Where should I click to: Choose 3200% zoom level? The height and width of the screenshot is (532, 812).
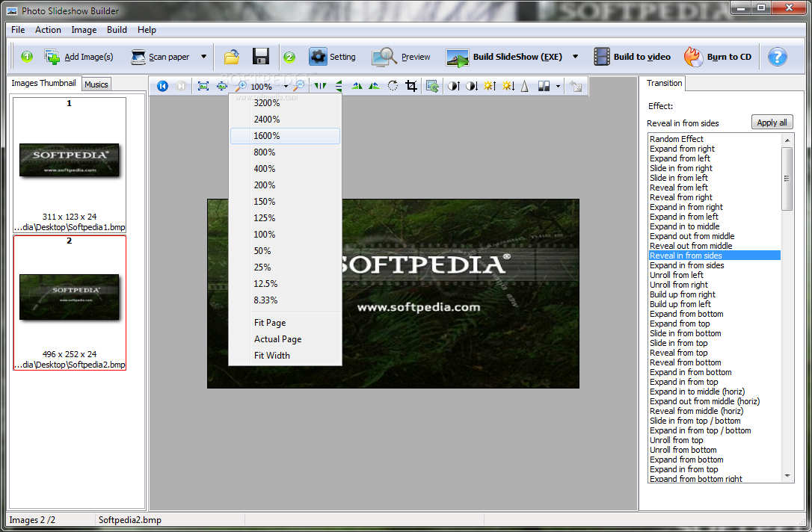[285, 103]
